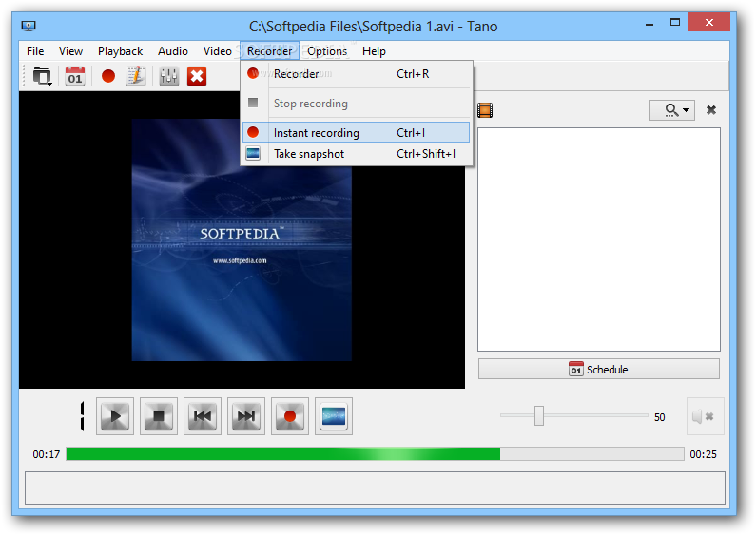The width and height of the screenshot is (756, 535).
Task: Open the Audio menu
Action: [x=173, y=51]
